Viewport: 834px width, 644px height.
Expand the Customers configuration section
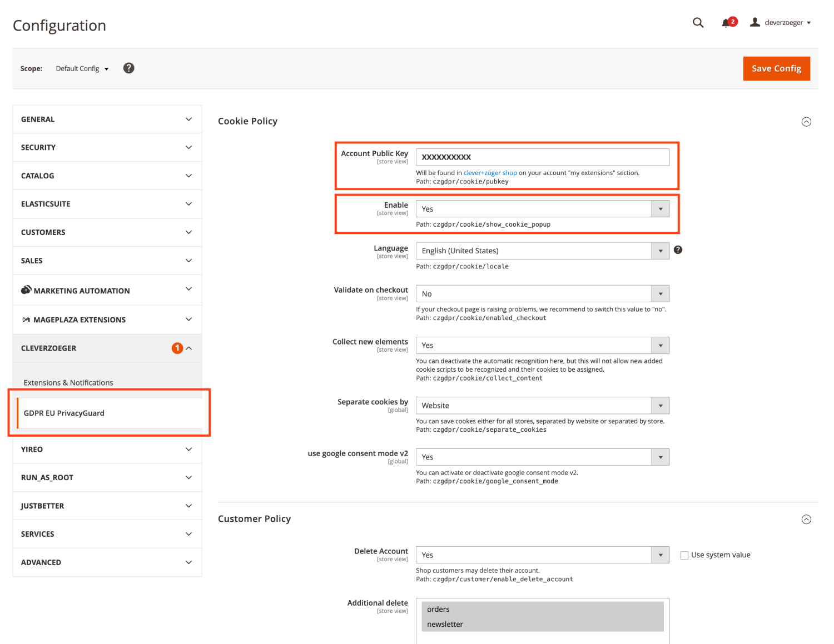107,233
